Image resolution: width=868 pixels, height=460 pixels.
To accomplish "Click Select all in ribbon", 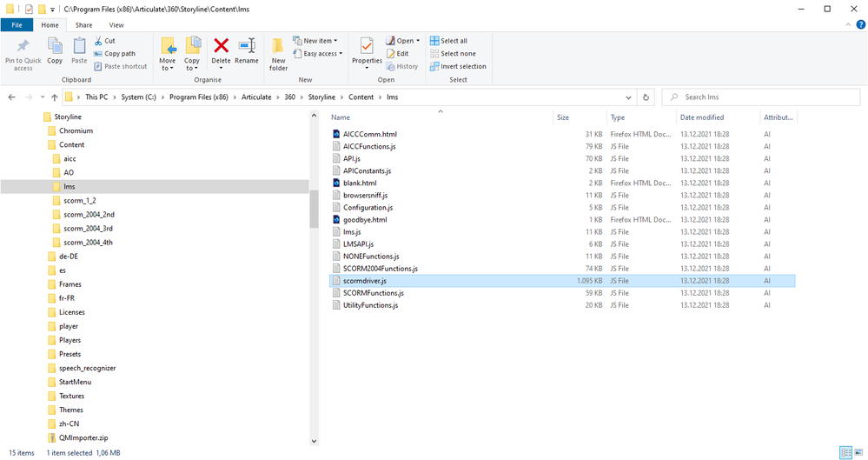I will pos(454,41).
